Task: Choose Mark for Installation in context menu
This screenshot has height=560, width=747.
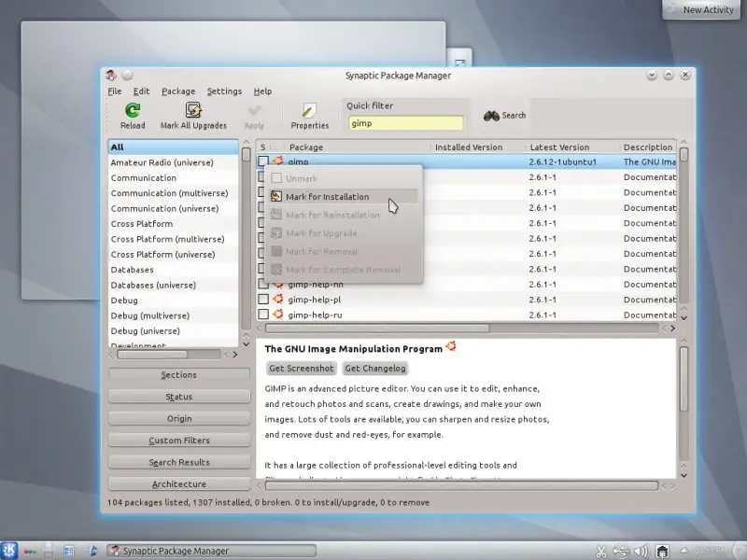Action: coord(343,196)
